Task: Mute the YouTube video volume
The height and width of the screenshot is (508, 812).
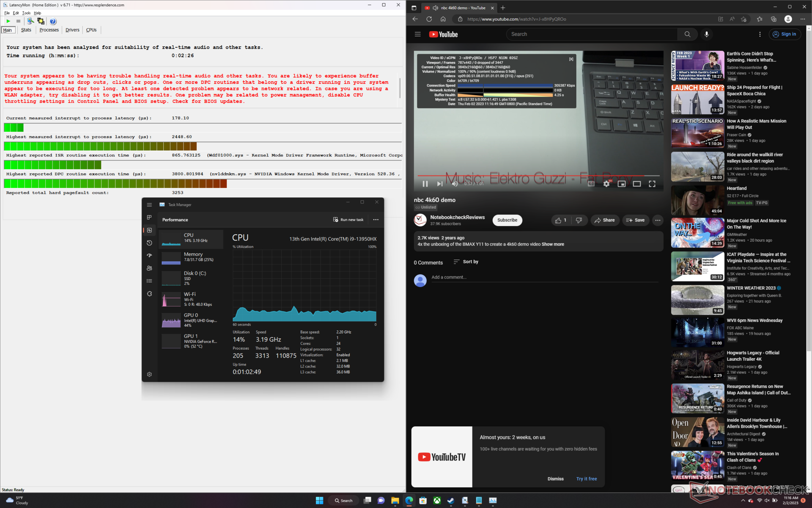Action: point(455,184)
